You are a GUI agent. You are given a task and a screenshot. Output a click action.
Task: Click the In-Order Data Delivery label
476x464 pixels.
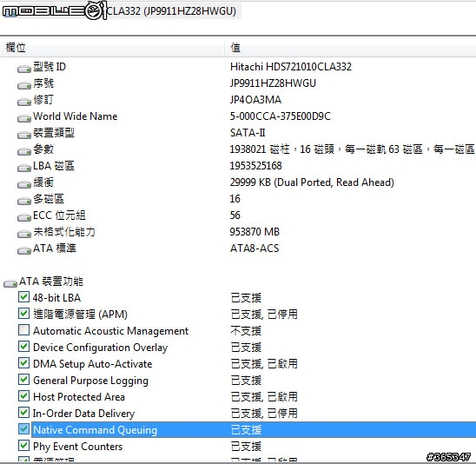[83, 414]
